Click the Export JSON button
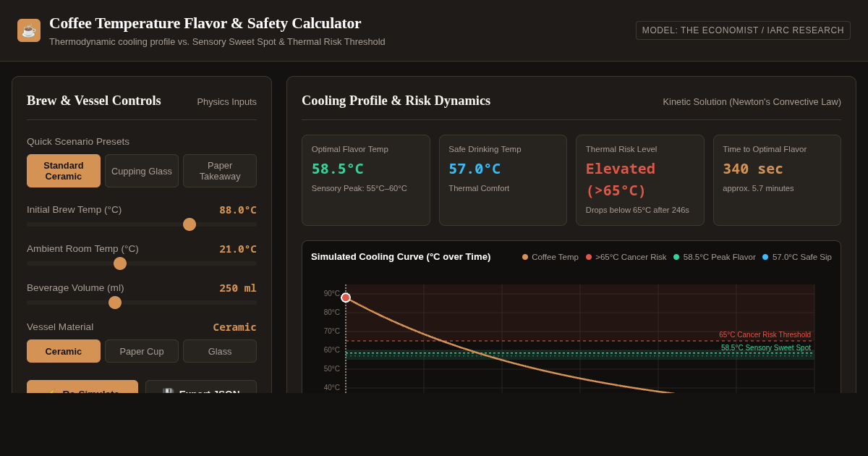Image resolution: width=868 pixels, height=456 pixels. pyautogui.click(x=201, y=387)
